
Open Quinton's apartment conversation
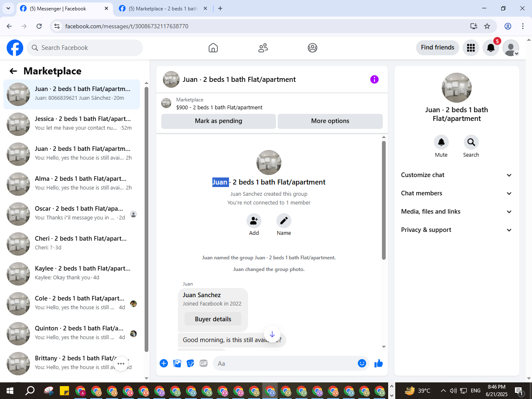click(71, 334)
